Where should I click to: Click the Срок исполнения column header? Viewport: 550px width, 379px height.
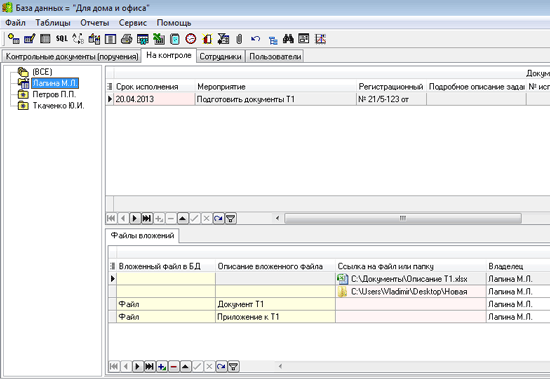click(154, 87)
